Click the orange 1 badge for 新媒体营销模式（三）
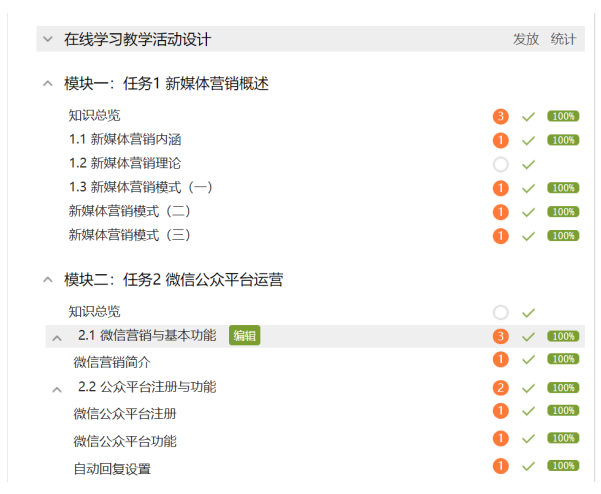 click(x=501, y=236)
